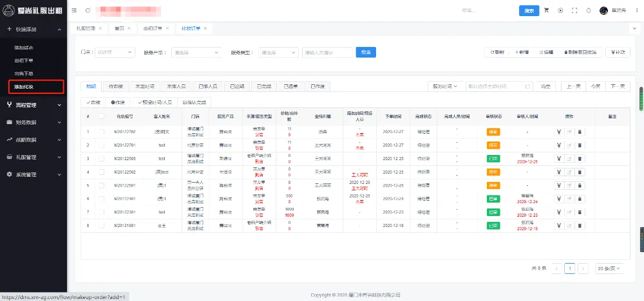This screenshot has height=301, width=644.
Task: Click the keyword search input field
Action: pos(327,52)
